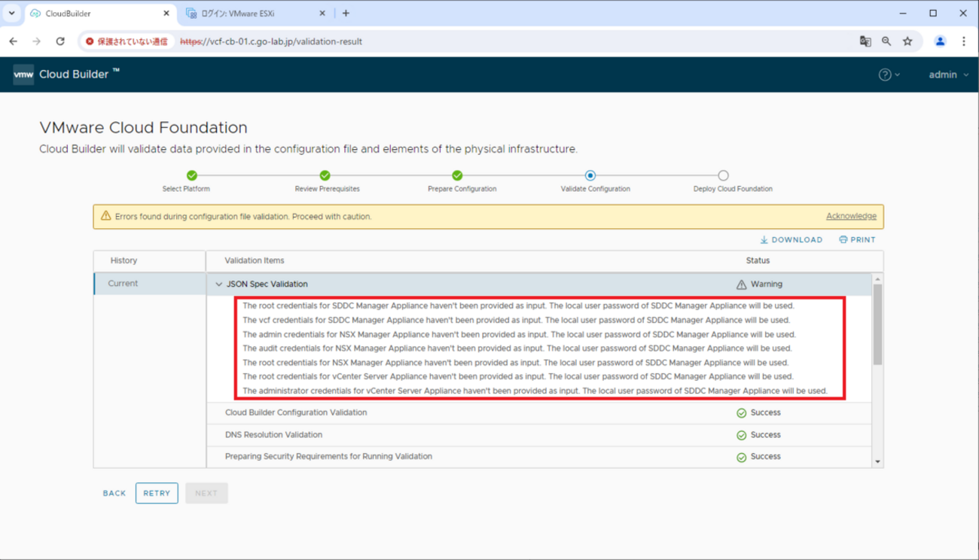Screen dimensions: 979x560
Task: Click the Validate Configuration step circle
Action: [x=590, y=175]
